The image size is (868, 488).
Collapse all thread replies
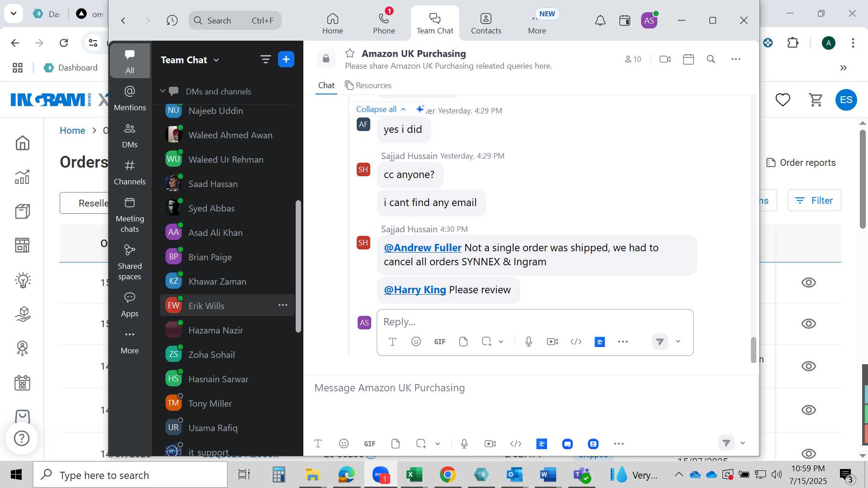point(381,109)
